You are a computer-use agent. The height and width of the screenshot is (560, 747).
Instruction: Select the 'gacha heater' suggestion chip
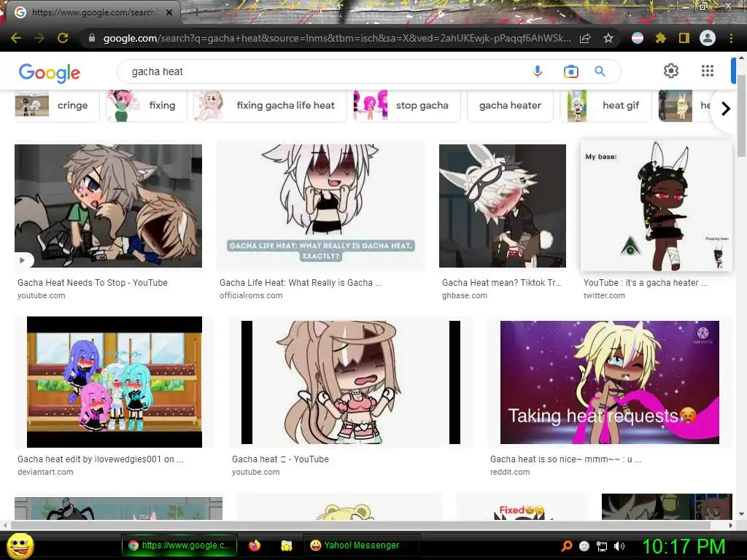tap(510, 106)
